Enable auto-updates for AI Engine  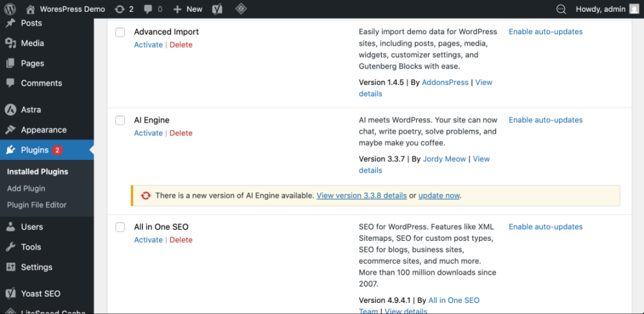pyautogui.click(x=545, y=120)
